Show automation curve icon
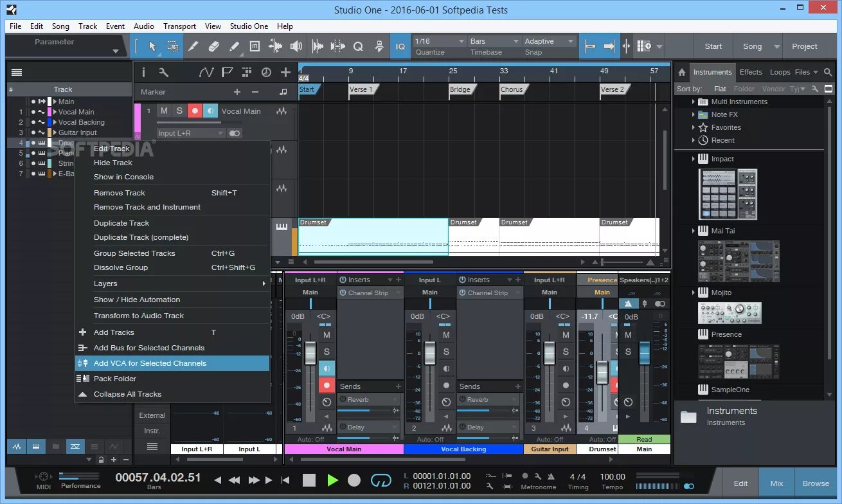Viewport: 842px width, 504px height. tap(206, 73)
